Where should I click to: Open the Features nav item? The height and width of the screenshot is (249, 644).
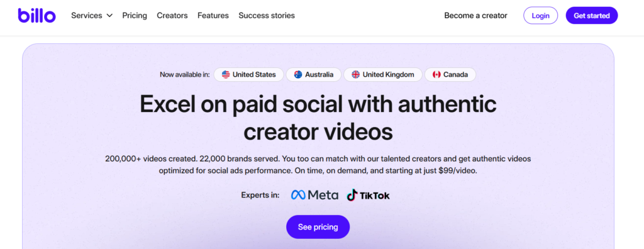213,16
